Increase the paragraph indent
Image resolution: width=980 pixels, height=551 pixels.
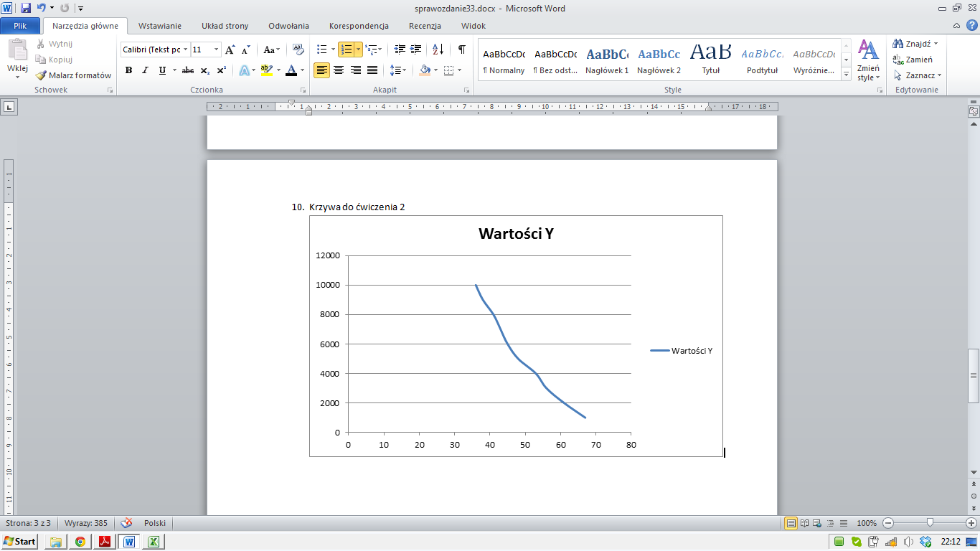click(x=416, y=50)
